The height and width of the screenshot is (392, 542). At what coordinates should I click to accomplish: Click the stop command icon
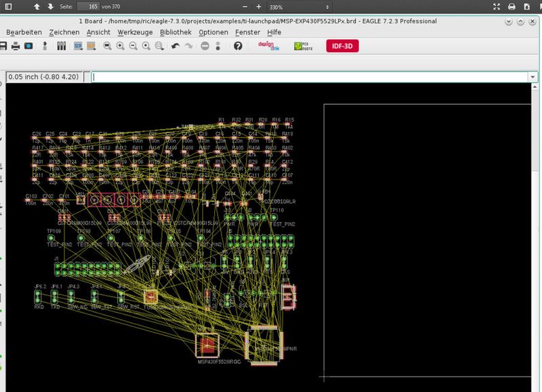click(x=203, y=46)
